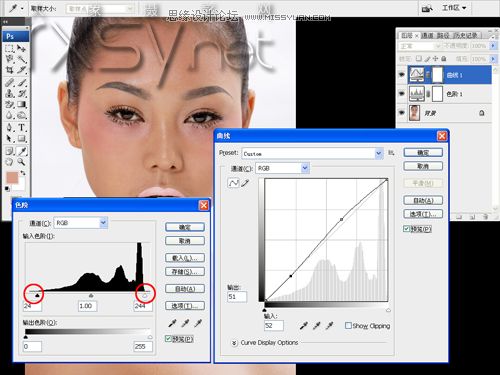Reset default foreground and background colors
This screenshot has height=375, width=500.
tap(7, 189)
